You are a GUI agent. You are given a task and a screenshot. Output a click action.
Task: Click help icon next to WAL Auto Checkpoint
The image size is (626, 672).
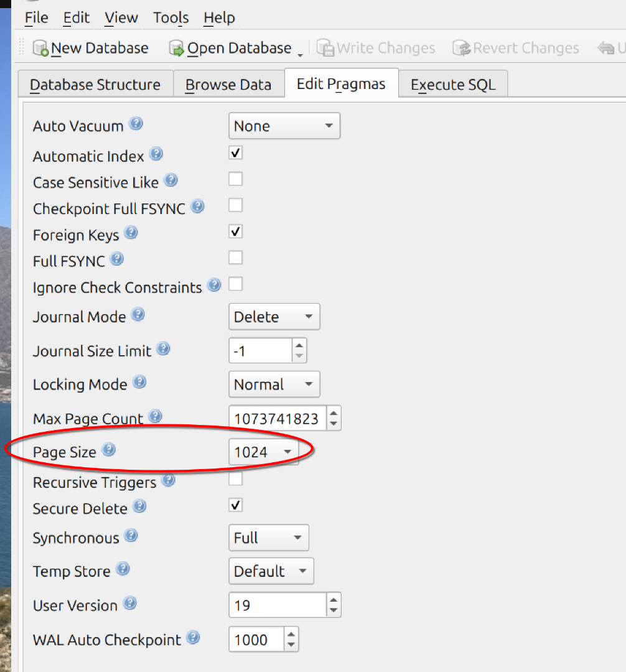(x=193, y=638)
